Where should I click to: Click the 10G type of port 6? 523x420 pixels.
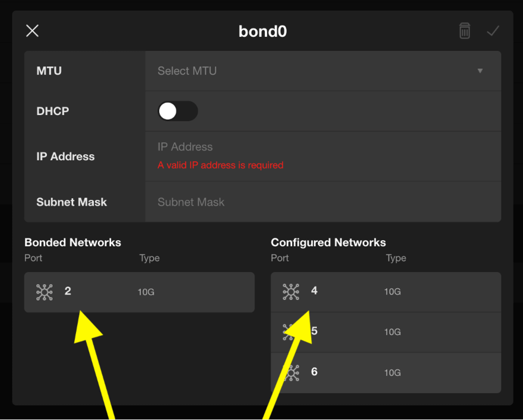[392, 373]
